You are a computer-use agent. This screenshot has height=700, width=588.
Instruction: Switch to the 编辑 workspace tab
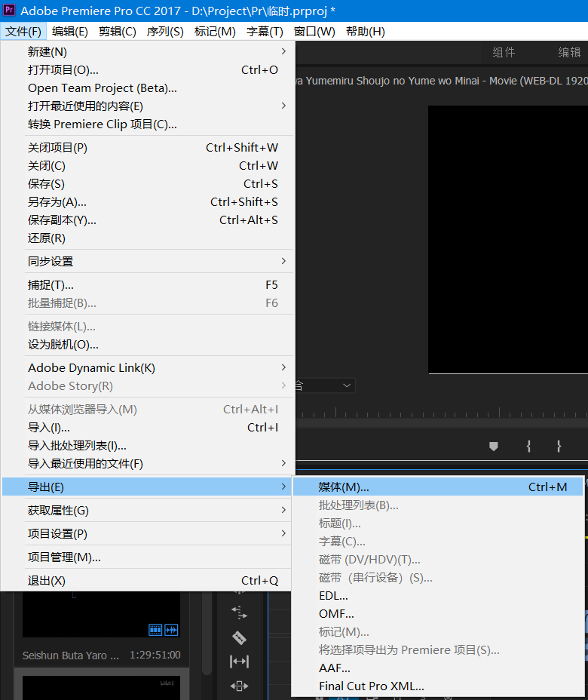(x=569, y=52)
